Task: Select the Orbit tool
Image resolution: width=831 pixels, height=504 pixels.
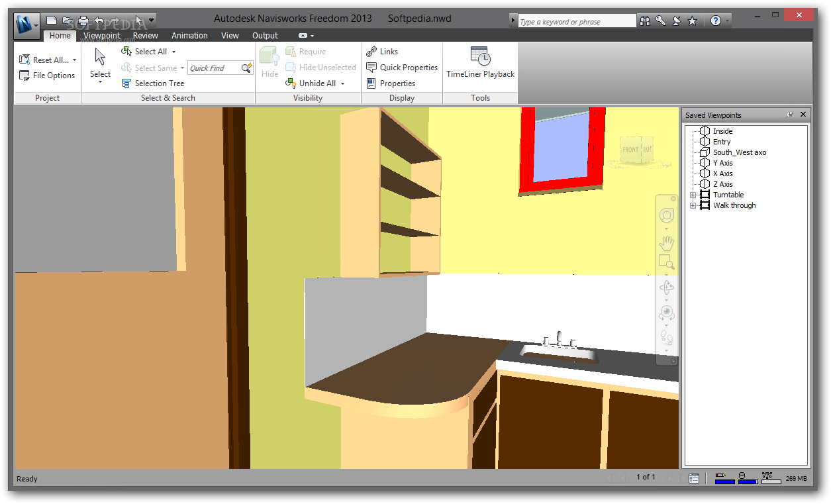Action: pos(667,287)
